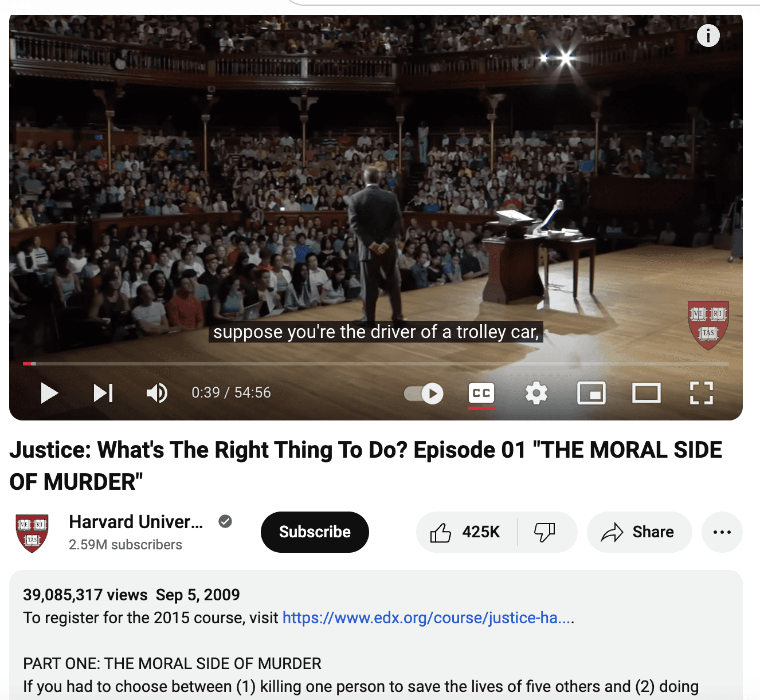Open the edx.org course link
The image size is (760, 700).
coord(428,618)
